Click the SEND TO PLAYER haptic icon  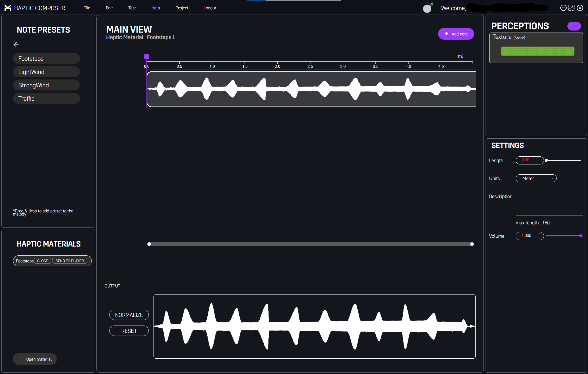coord(70,260)
